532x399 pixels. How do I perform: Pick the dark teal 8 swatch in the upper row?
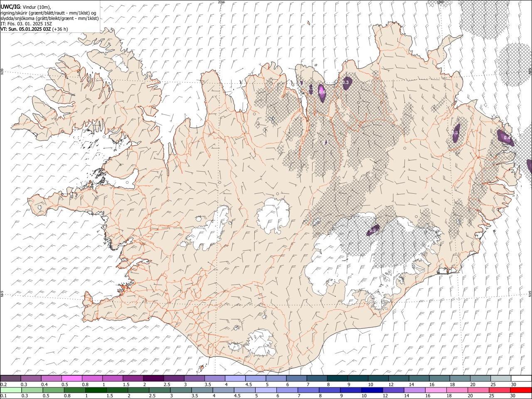click(337, 378)
